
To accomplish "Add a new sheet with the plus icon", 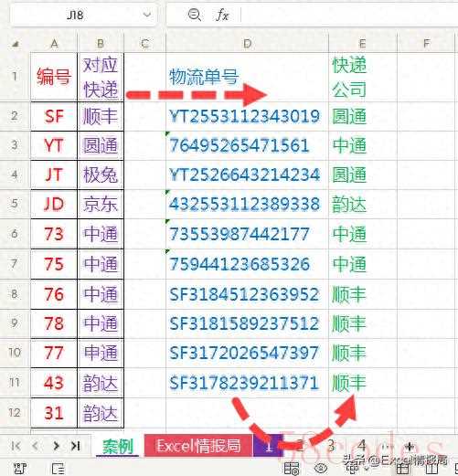I will coord(410,447).
